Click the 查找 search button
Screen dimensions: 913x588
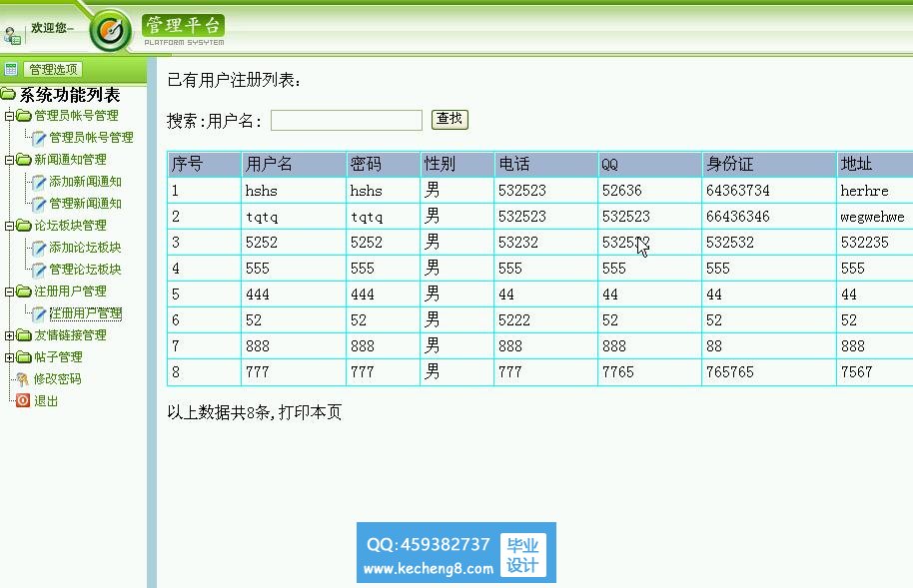tap(450, 120)
